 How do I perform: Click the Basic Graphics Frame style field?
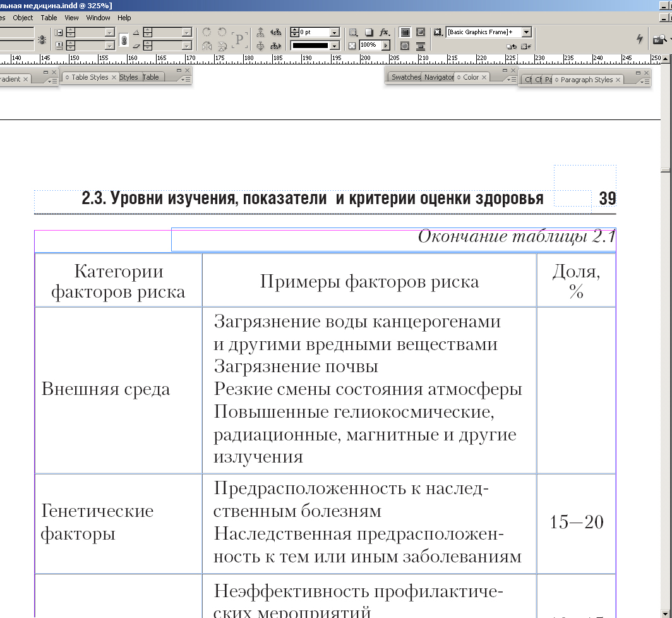coord(484,32)
